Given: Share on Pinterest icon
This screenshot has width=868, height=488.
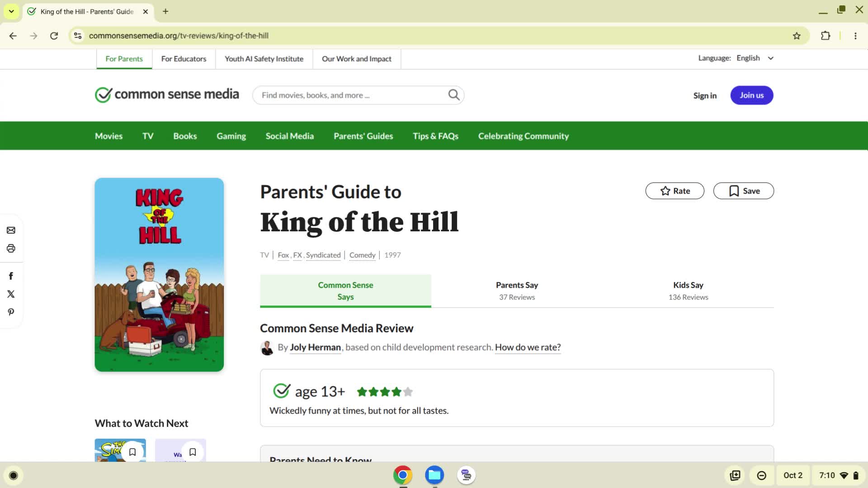Looking at the screenshot, I should pos(11,312).
